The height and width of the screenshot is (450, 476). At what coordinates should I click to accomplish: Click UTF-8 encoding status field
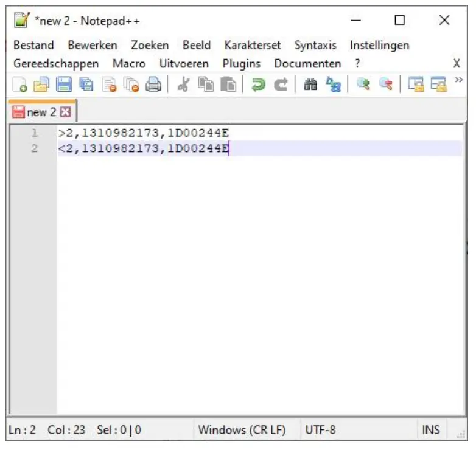[321, 430]
